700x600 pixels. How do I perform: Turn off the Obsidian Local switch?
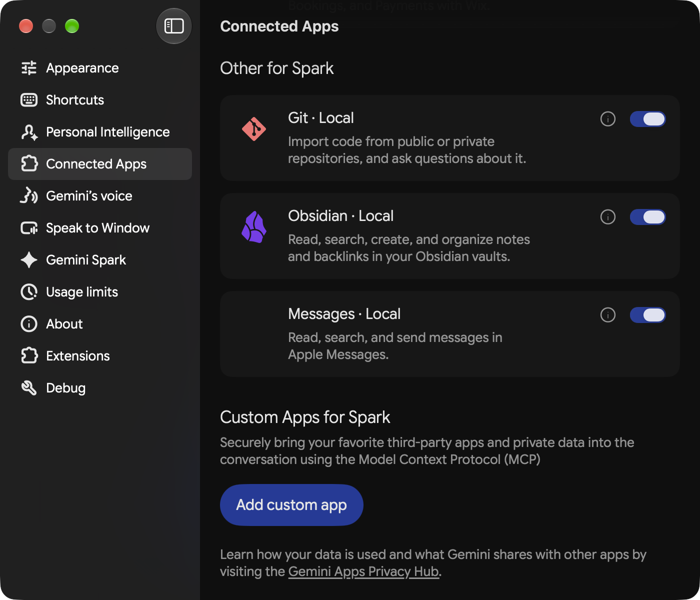pos(647,217)
